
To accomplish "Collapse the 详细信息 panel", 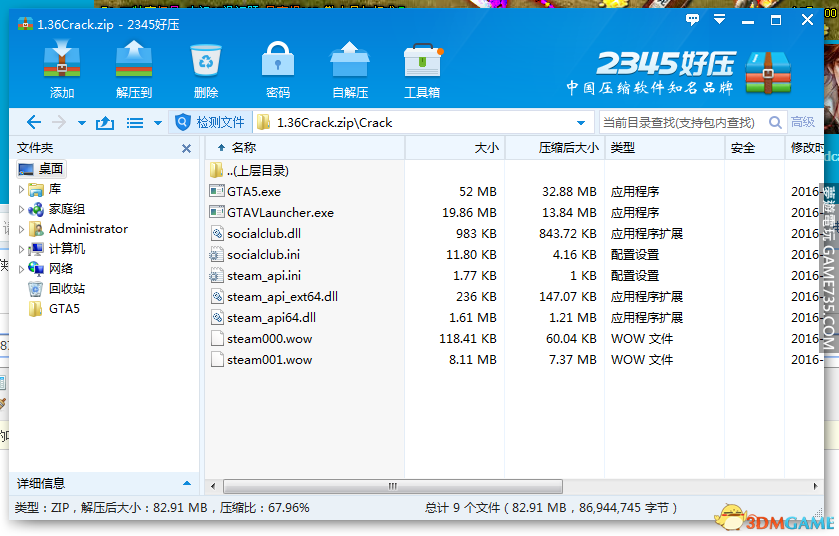I will click(186, 484).
